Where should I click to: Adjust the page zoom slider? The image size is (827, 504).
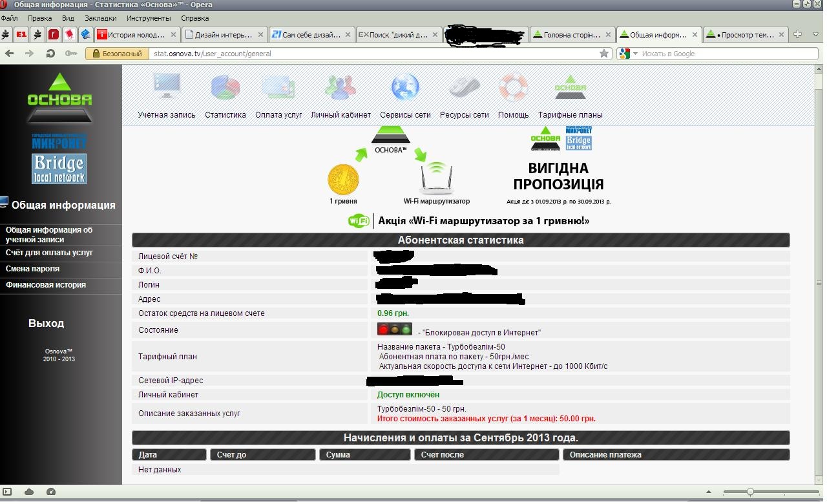tap(749, 492)
